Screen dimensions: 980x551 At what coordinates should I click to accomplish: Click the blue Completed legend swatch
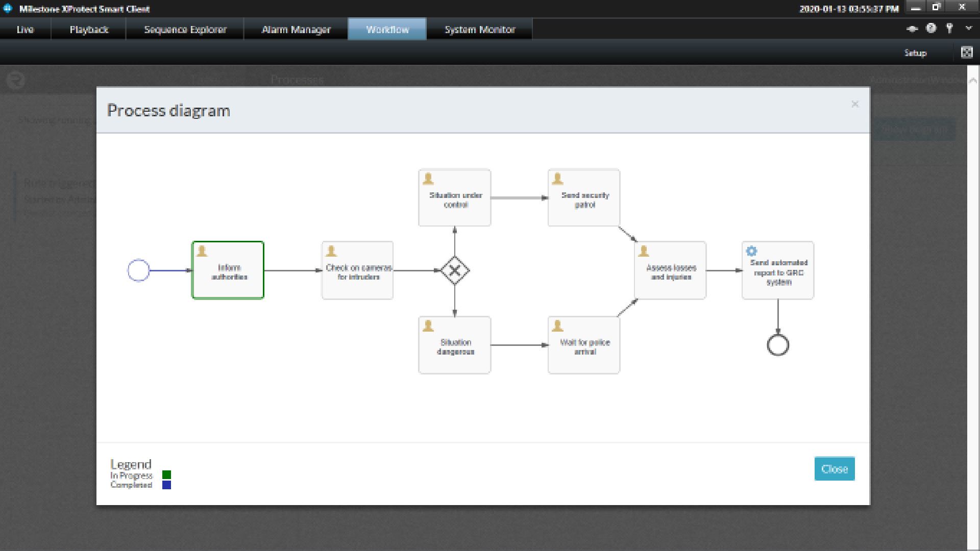(x=166, y=485)
